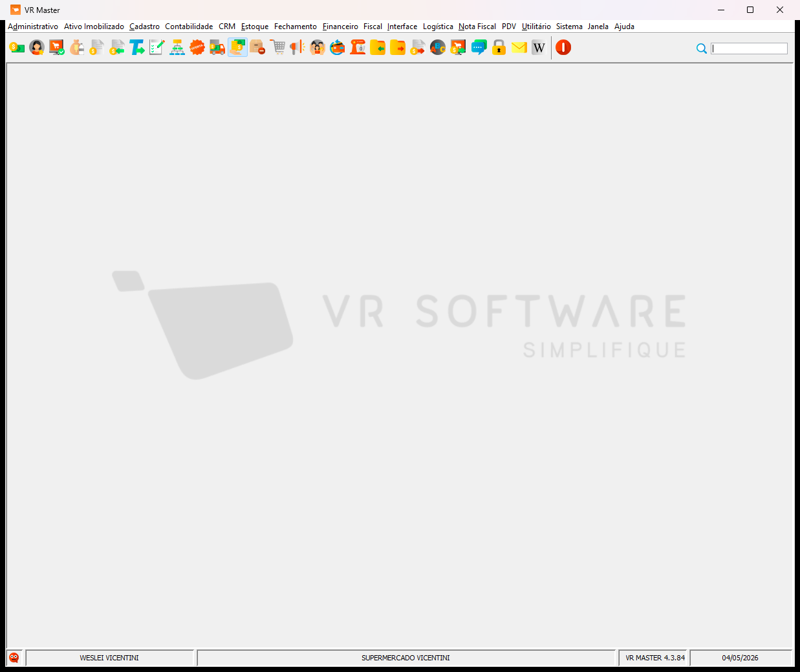Click the VR MASTER 4.3.84 version text
This screenshot has height=672, width=800.
[x=654, y=658]
